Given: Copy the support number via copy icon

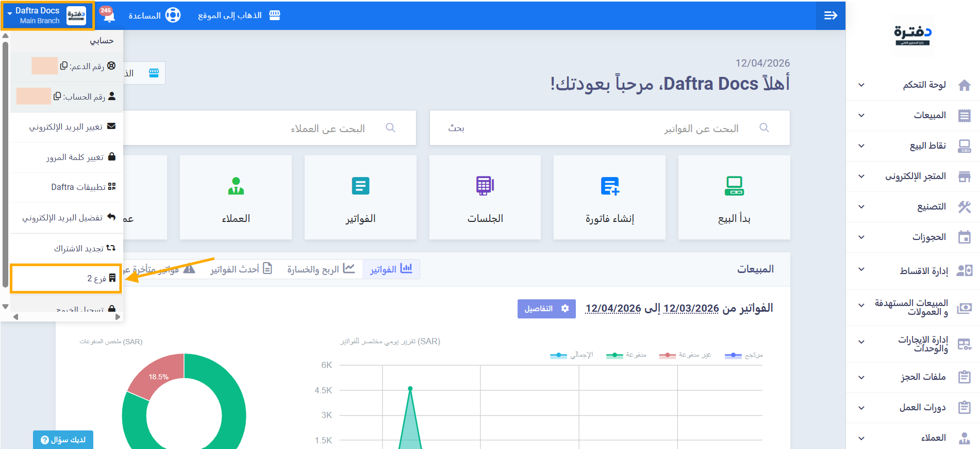Looking at the screenshot, I should pyautogui.click(x=64, y=66).
